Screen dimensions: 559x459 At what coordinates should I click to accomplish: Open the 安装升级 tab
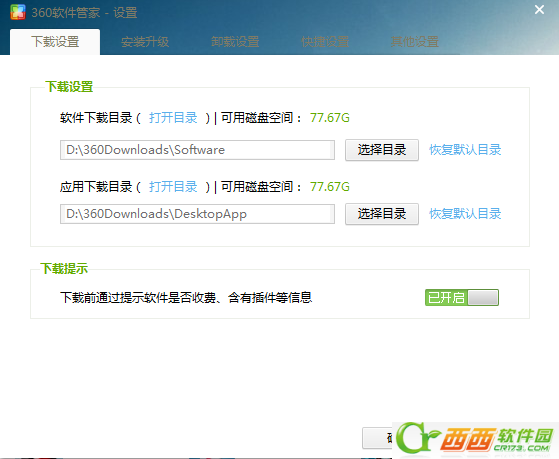click(145, 42)
